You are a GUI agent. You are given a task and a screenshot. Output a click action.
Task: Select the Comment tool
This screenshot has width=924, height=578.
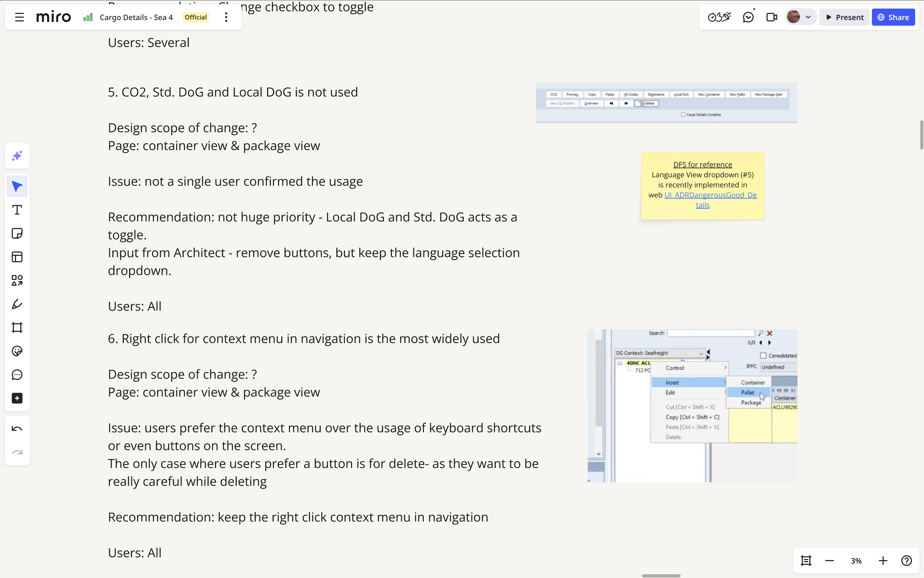17,375
